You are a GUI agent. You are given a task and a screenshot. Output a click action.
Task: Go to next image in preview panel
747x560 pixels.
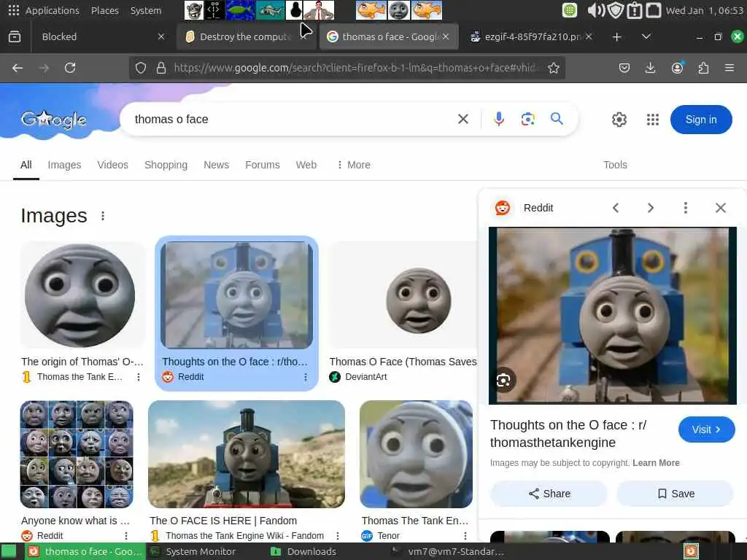coord(650,208)
